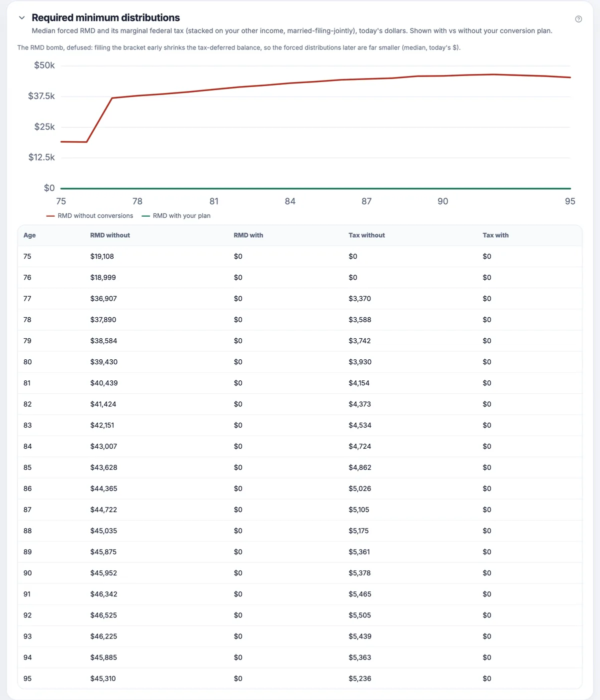Select the $4,862 tax value
Screen dimensions: 600x700
click(x=360, y=467)
